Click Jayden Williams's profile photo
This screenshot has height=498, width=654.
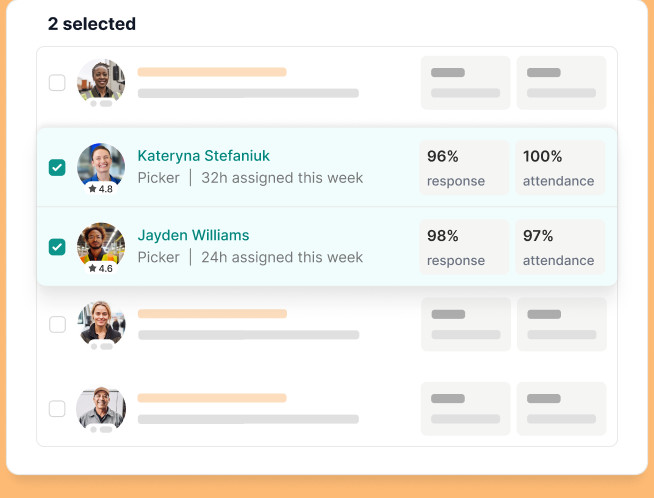click(101, 243)
